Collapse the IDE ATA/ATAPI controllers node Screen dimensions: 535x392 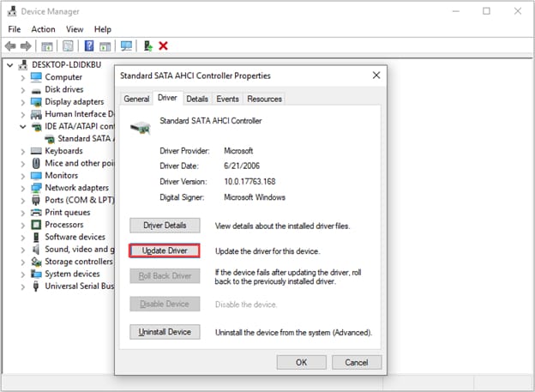[23, 127]
